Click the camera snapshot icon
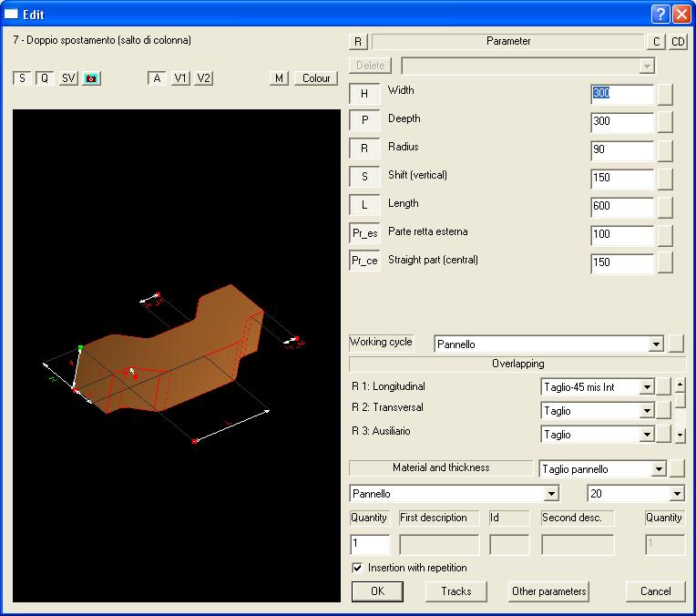This screenshot has height=616, width=696. 91,78
